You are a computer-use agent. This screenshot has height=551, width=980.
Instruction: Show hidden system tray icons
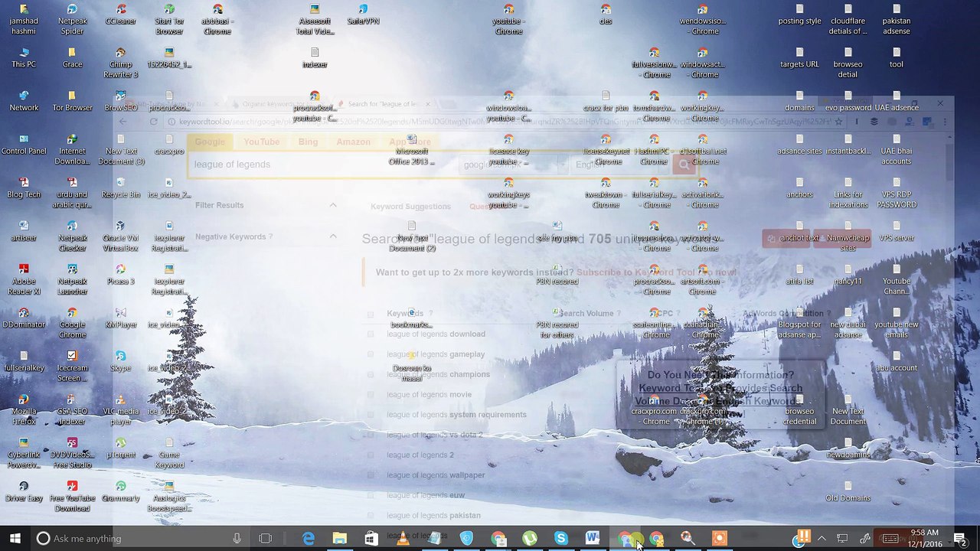822,539
